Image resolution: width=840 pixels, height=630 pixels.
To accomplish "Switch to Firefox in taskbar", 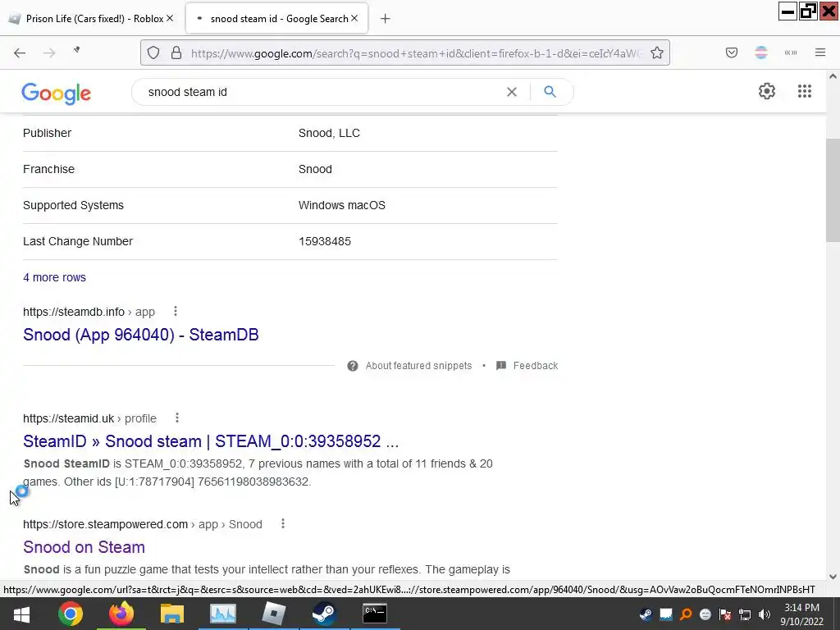I will (121, 614).
